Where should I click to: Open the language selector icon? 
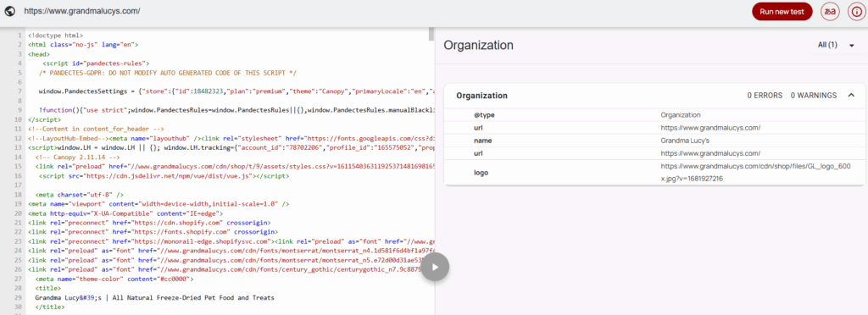click(830, 11)
